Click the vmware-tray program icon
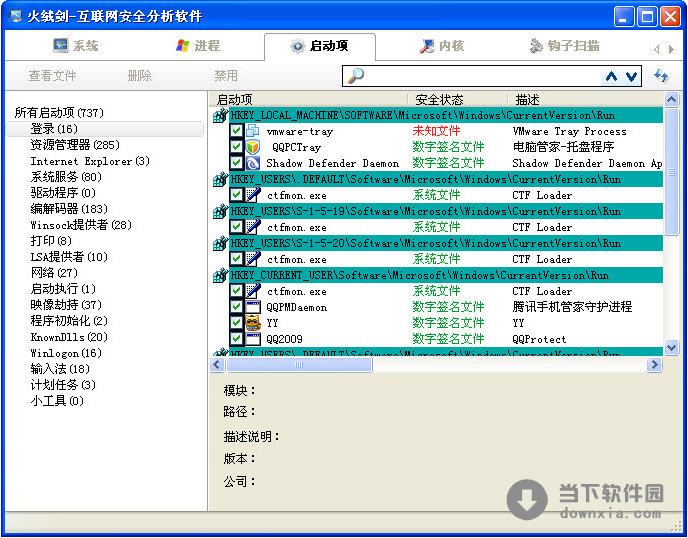Screen dimensions: 688x538 click(x=253, y=131)
